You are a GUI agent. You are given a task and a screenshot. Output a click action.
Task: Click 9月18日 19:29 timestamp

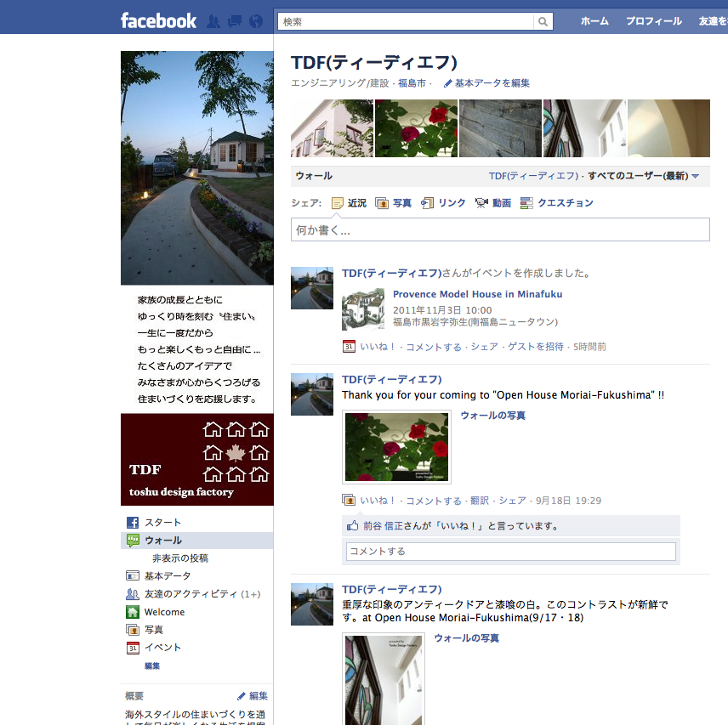(568, 501)
